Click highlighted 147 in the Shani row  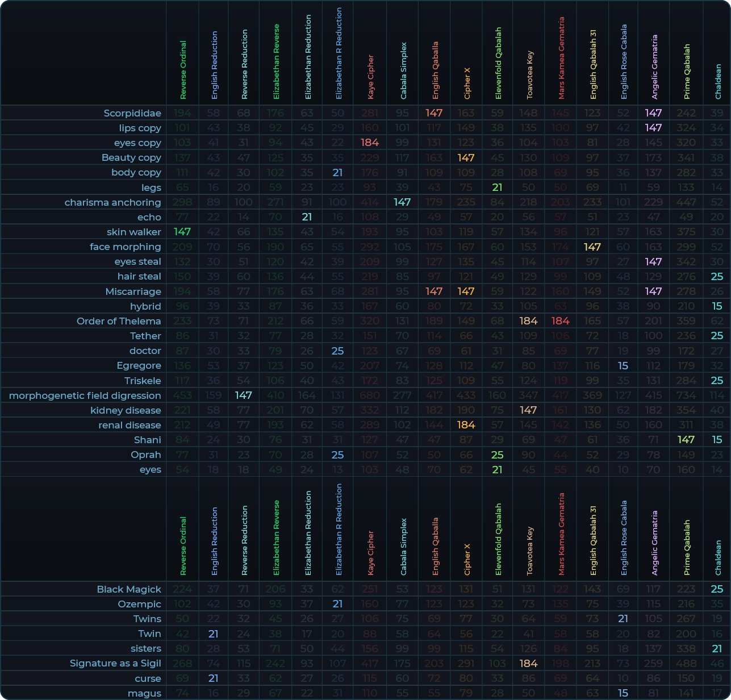click(x=686, y=440)
